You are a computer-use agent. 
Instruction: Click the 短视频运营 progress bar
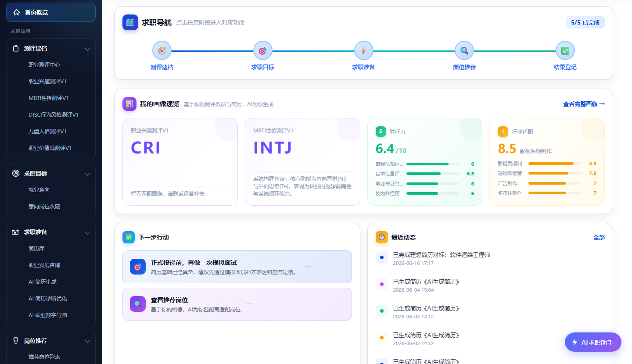pos(555,173)
